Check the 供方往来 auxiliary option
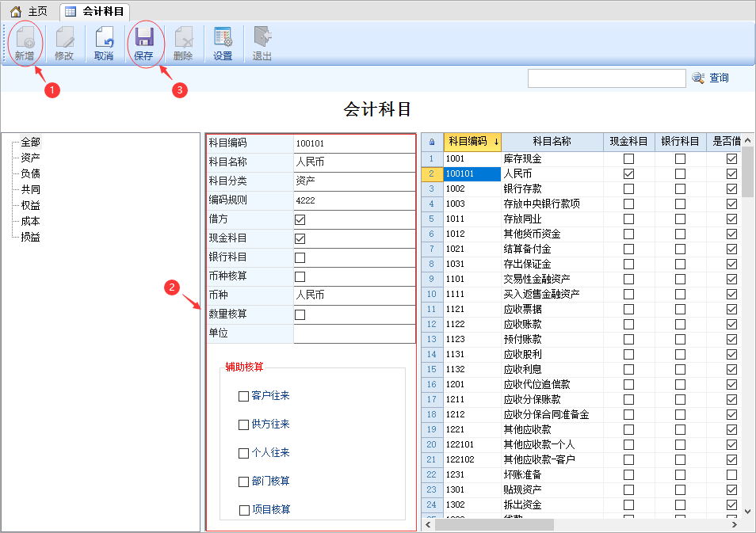 [x=243, y=424]
